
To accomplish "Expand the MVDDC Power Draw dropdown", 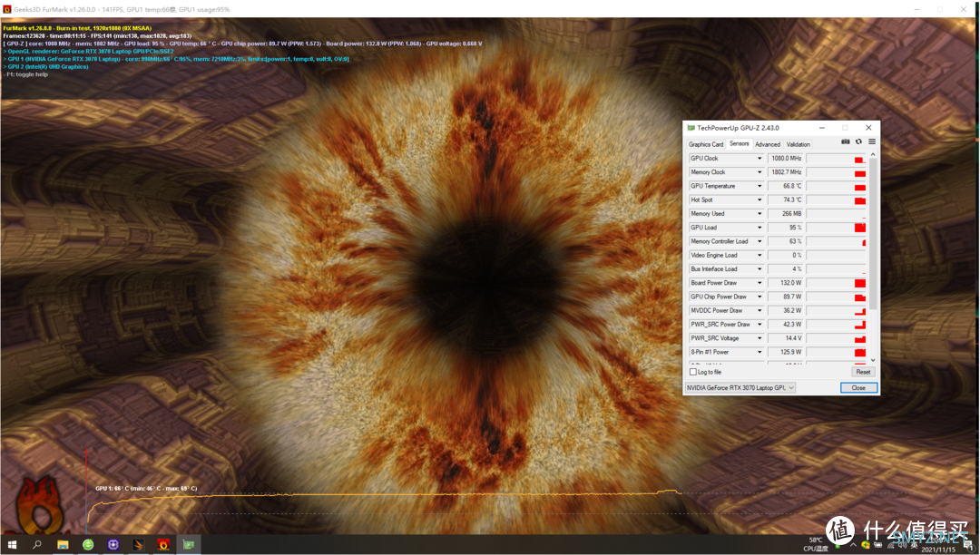I will [x=759, y=310].
